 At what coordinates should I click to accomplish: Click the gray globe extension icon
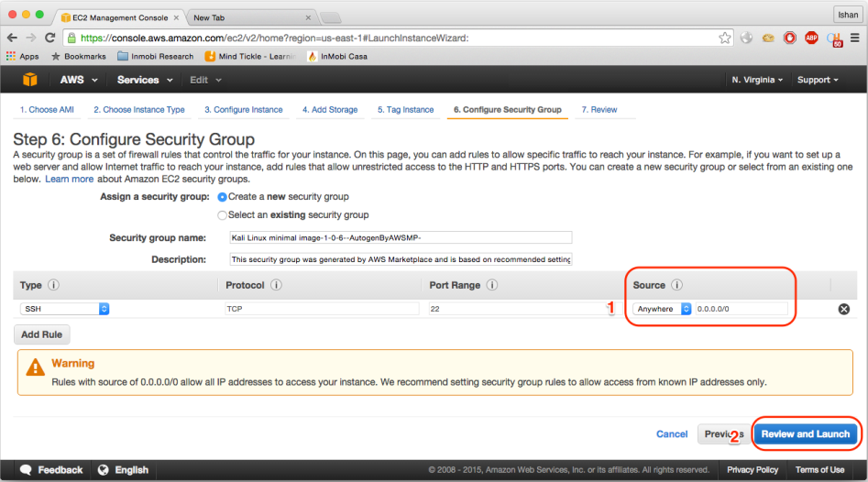(746, 38)
